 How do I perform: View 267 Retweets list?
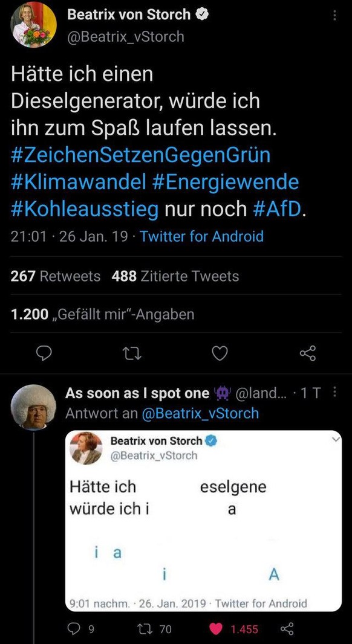click(x=56, y=277)
